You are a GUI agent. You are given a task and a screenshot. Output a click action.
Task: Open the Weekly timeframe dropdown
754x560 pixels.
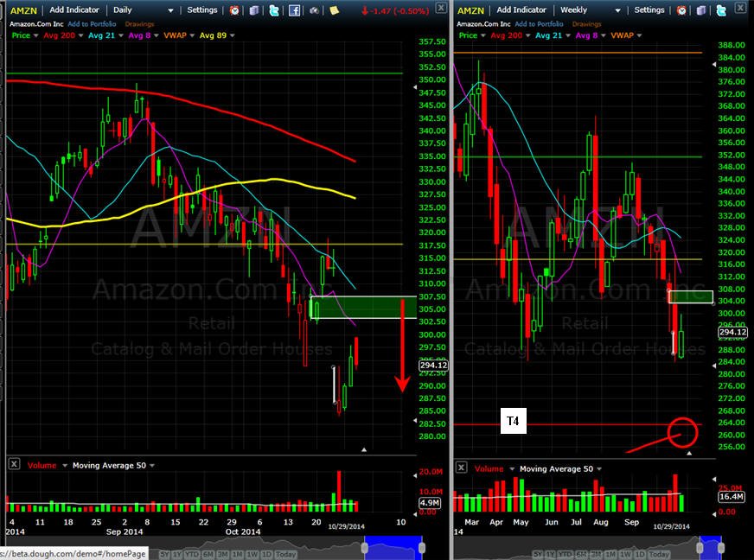click(590, 10)
